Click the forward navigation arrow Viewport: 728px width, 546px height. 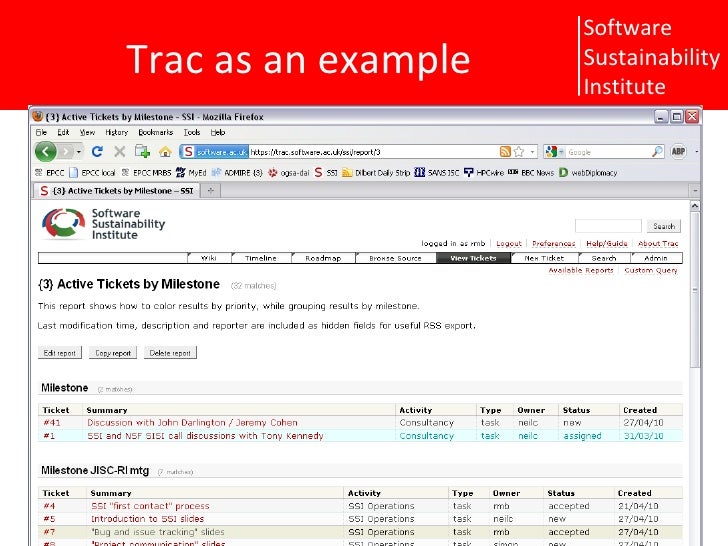tap(66, 151)
